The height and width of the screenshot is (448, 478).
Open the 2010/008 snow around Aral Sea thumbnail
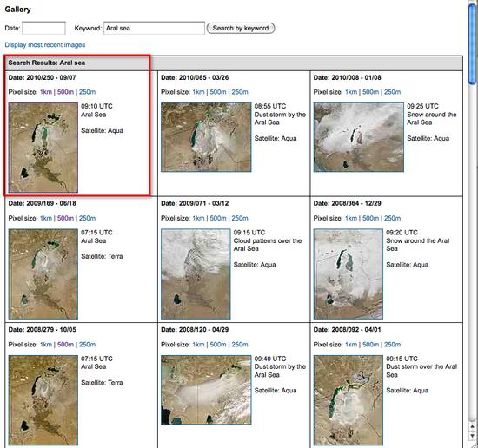[359, 137]
